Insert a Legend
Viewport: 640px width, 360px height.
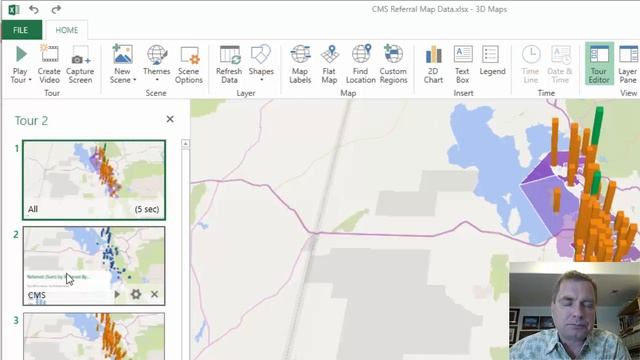pyautogui.click(x=492, y=61)
